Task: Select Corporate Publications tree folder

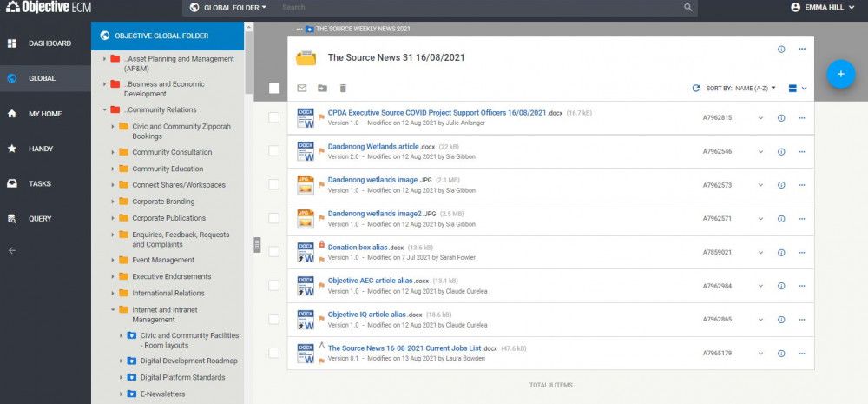Action: pos(169,218)
